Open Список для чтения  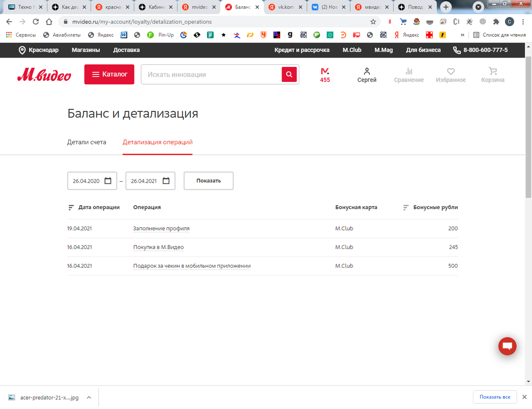[500, 35]
